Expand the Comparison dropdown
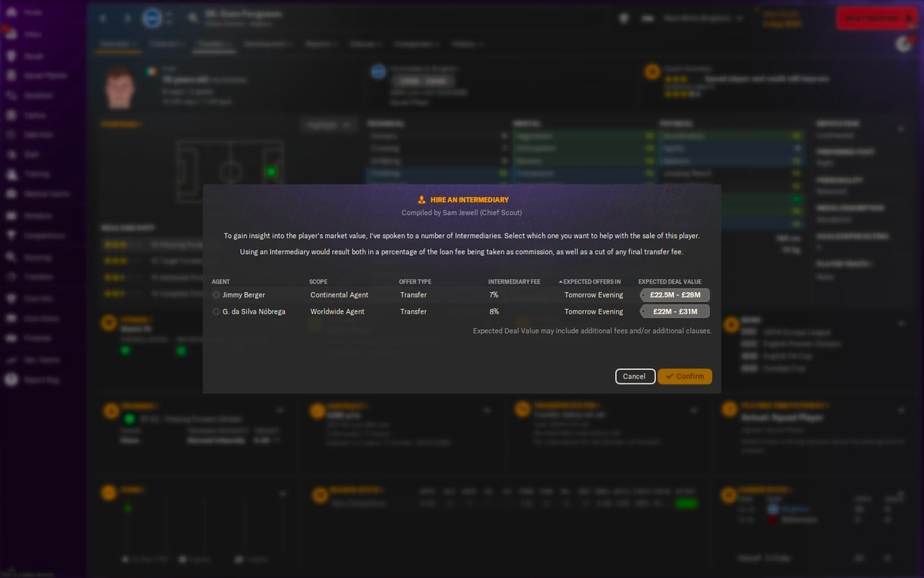The width and height of the screenshot is (924, 578). 417,44
